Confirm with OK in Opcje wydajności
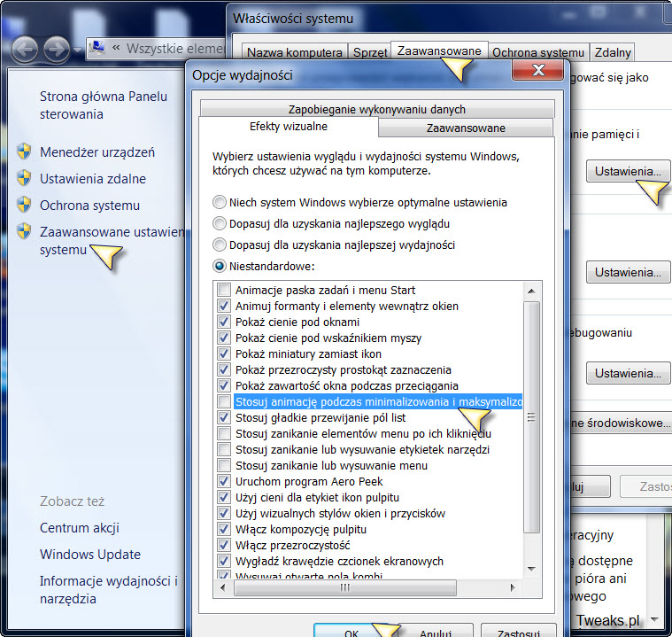The height and width of the screenshot is (637, 672). [351, 630]
